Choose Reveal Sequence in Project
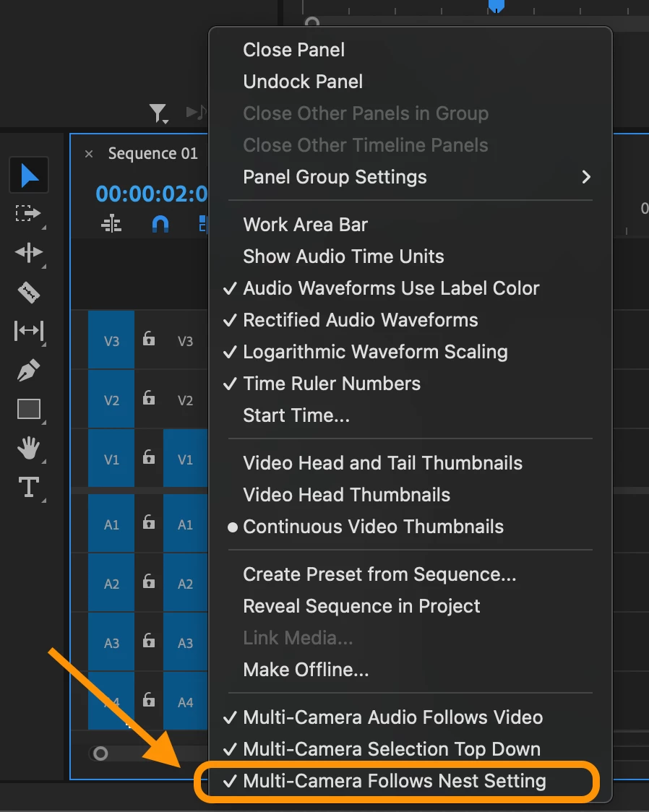The width and height of the screenshot is (649, 812). 411,606
